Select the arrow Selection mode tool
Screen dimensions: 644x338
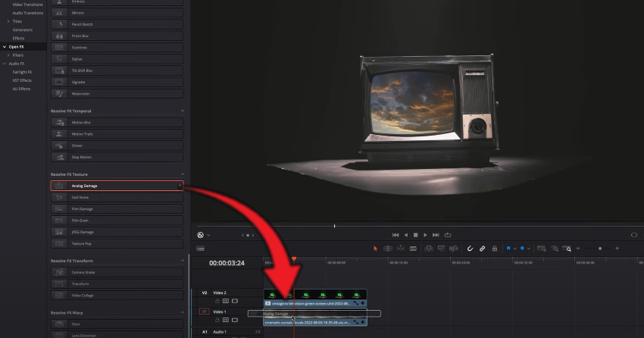click(x=375, y=249)
